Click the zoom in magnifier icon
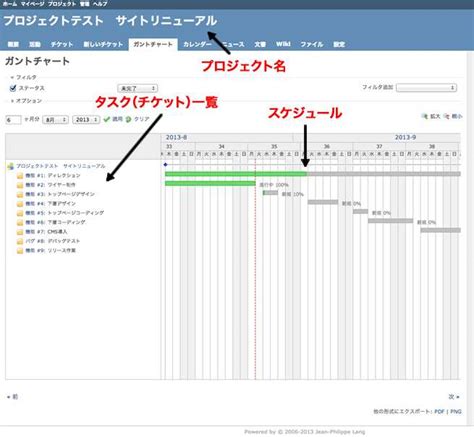Screen dimensions: 474x437 tap(424, 116)
